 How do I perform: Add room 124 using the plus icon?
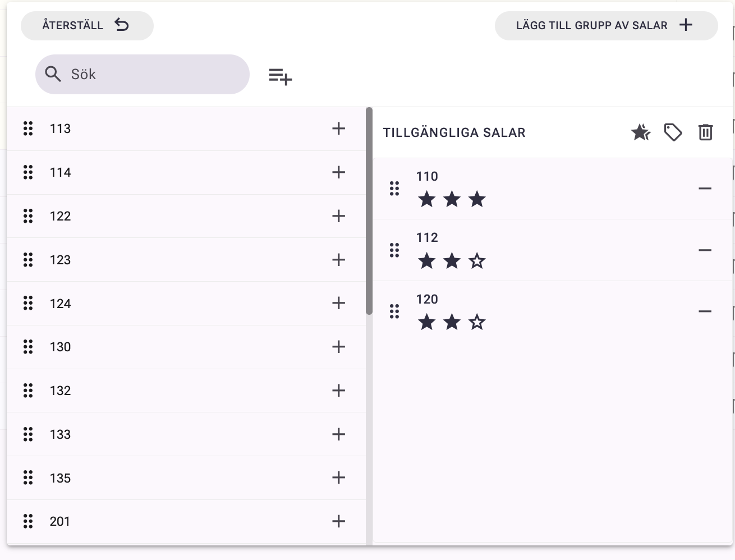point(338,304)
